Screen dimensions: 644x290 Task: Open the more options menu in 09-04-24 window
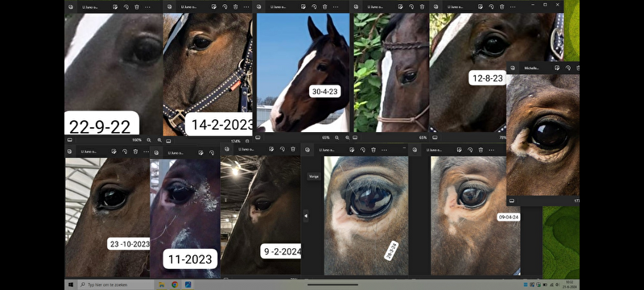tap(492, 150)
